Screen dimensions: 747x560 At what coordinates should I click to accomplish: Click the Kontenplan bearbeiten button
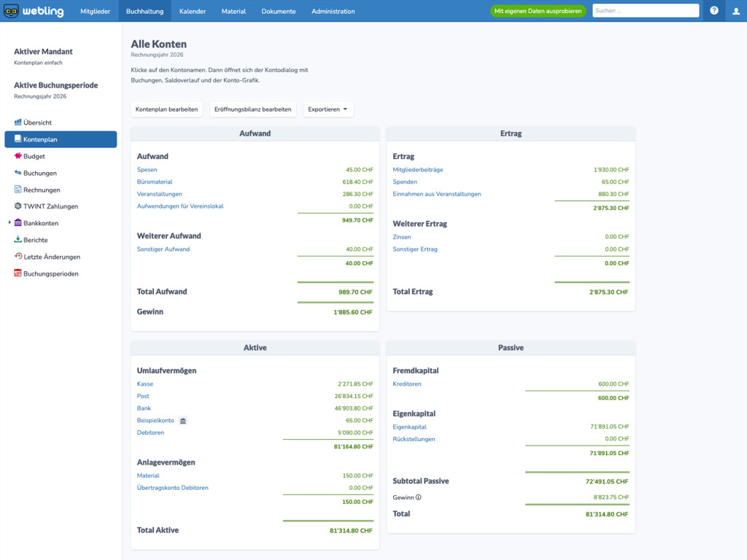pos(166,109)
